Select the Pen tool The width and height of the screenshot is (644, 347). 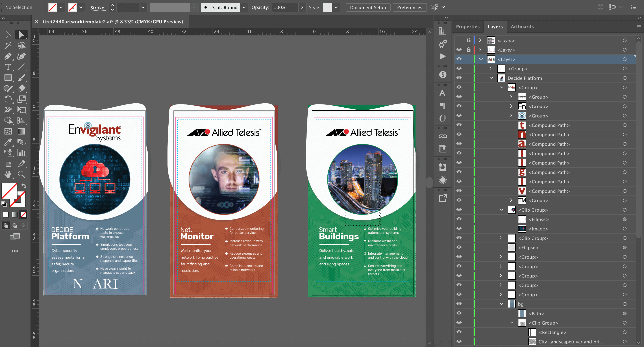(7, 56)
